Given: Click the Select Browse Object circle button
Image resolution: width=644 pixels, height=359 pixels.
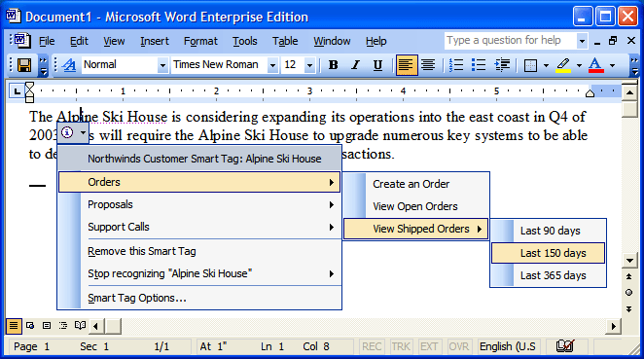Looking at the screenshot, I should pos(629,293).
